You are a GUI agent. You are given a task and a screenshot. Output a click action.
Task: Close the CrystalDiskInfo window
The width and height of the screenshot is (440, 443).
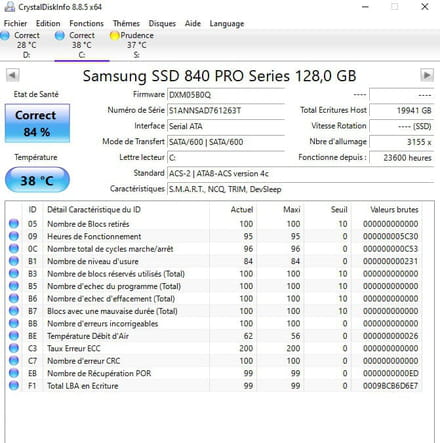click(x=425, y=7)
